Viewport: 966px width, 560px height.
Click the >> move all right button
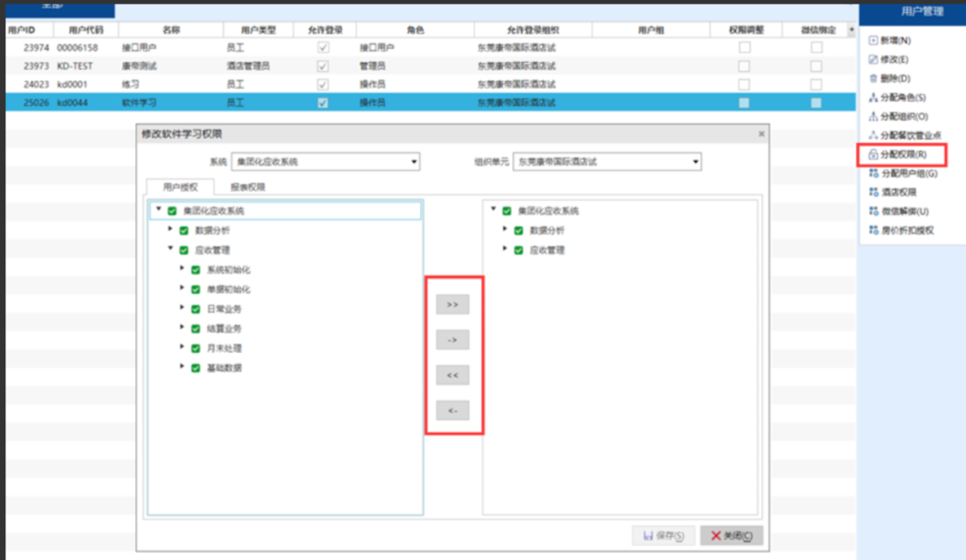(452, 305)
